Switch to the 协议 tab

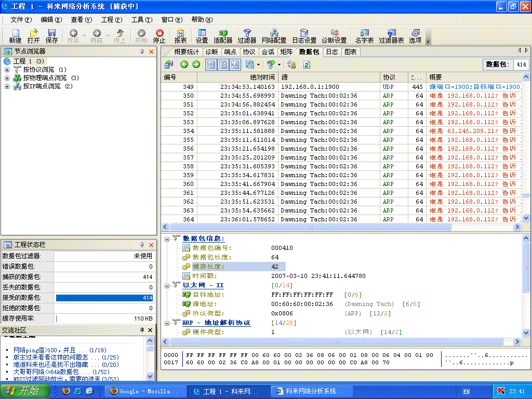tap(249, 52)
